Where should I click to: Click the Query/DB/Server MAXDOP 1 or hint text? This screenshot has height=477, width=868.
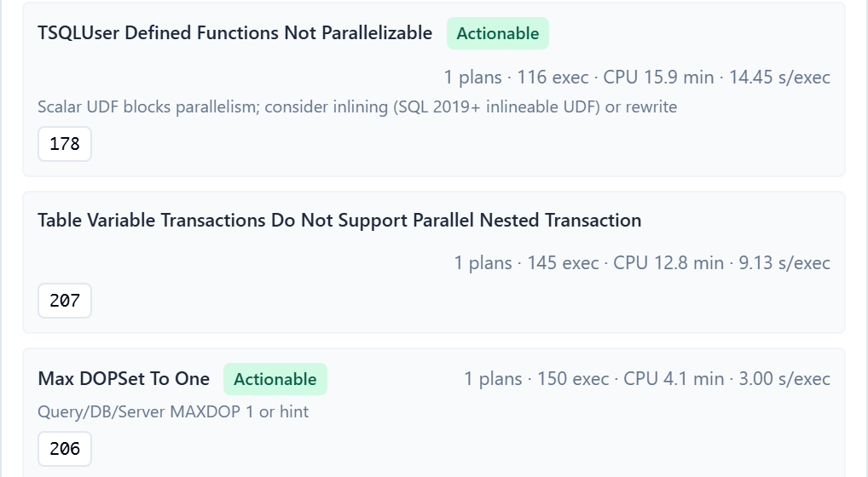click(173, 411)
